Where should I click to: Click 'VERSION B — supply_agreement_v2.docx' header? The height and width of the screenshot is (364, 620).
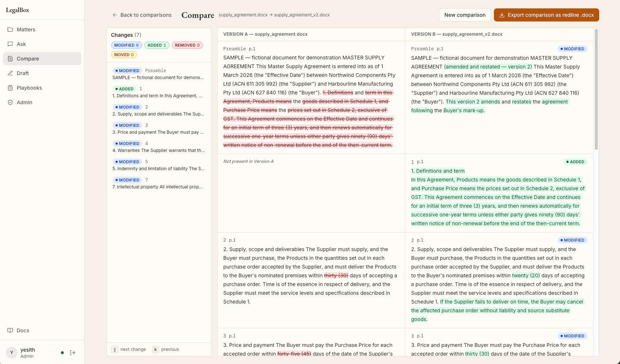pyautogui.click(x=457, y=34)
